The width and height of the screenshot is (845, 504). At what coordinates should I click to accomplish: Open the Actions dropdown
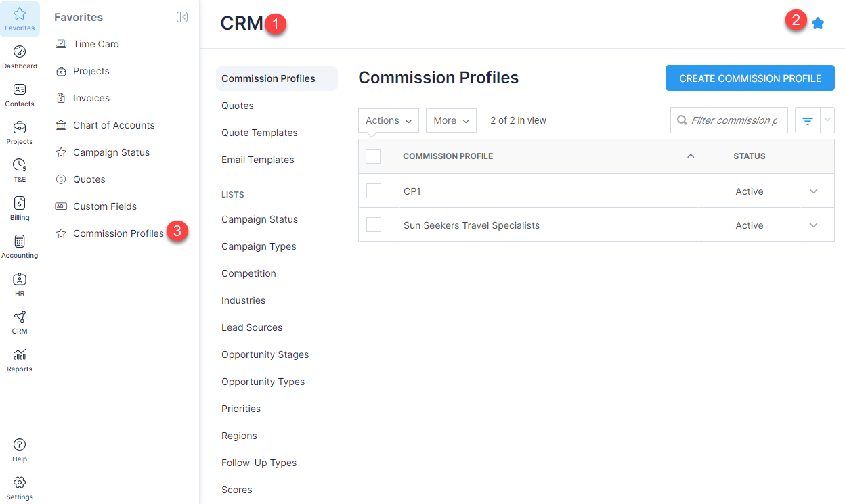tap(389, 120)
